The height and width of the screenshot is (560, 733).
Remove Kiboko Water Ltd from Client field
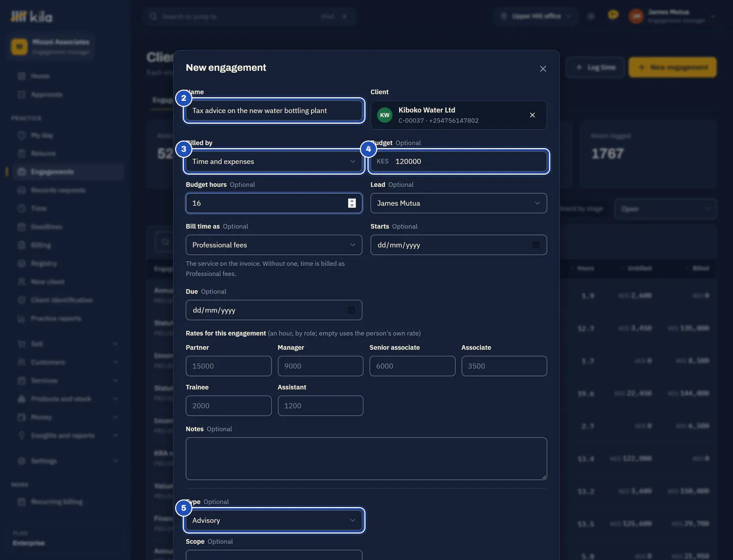(x=532, y=115)
